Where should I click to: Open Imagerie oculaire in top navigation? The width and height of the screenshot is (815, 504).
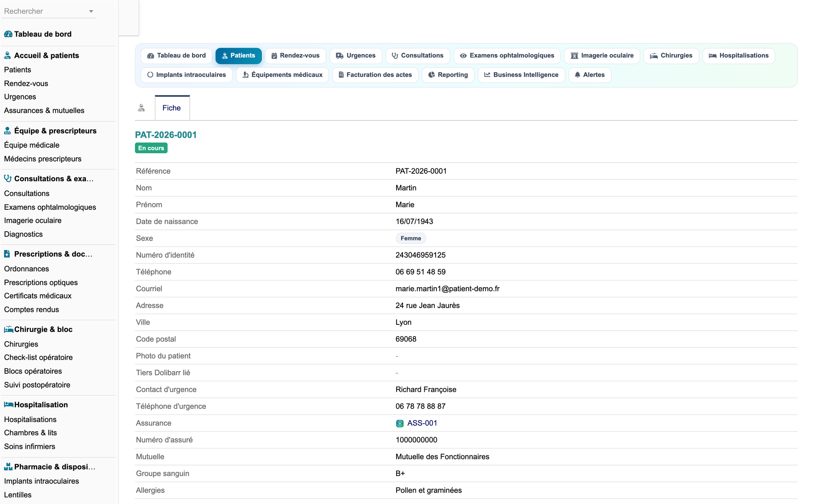pos(602,56)
